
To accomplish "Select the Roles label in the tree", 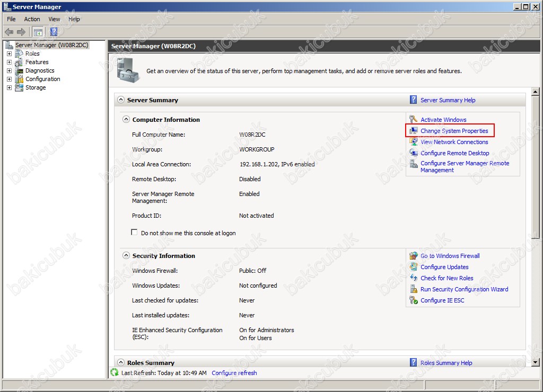I will click(32, 54).
